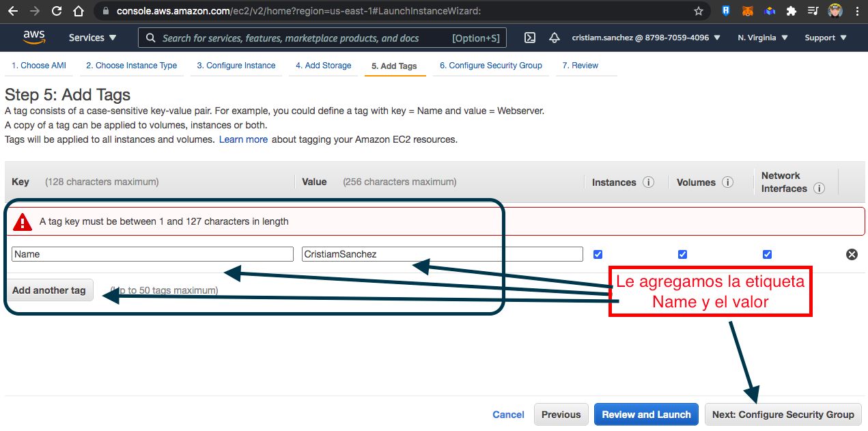Follow the Learn more link about tagging
868x431 pixels.
point(243,139)
